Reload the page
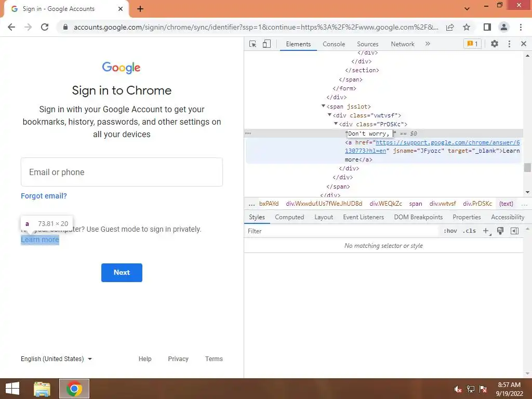The image size is (532, 399). click(x=45, y=27)
